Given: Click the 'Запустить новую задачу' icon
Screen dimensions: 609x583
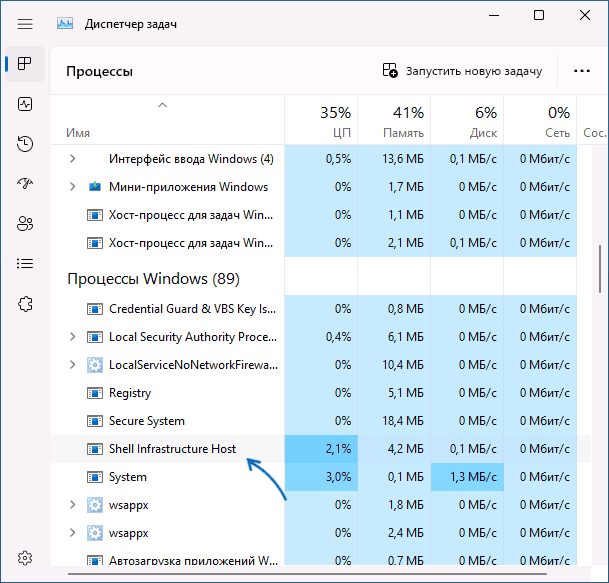Looking at the screenshot, I should [390, 70].
